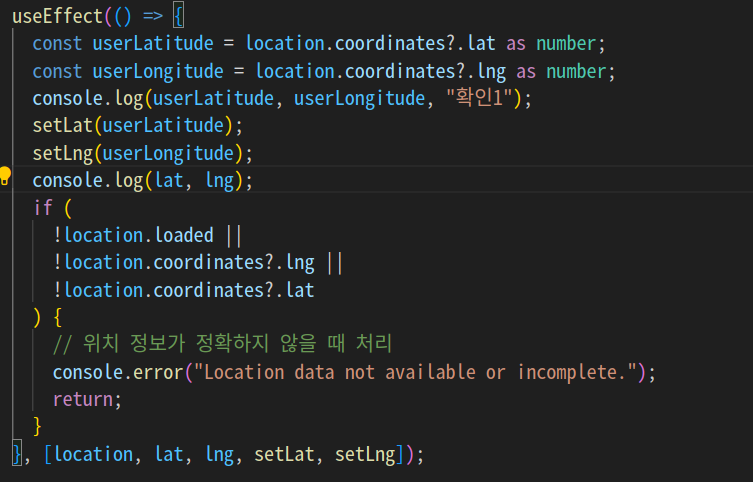
Task: Click the !location.coordinates?.lng condition
Action: pos(183,263)
